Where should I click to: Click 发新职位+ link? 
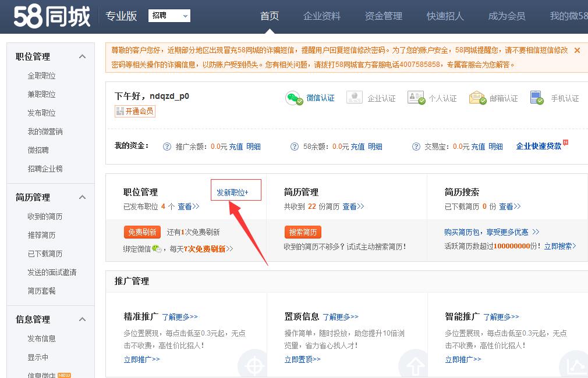pyautogui.click(x=232, y=192)
